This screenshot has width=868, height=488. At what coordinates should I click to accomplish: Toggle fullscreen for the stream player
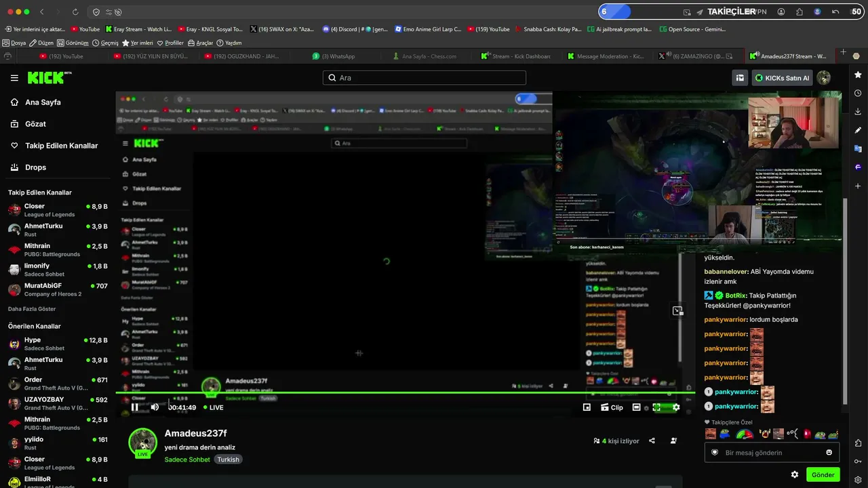pos(656,407)
